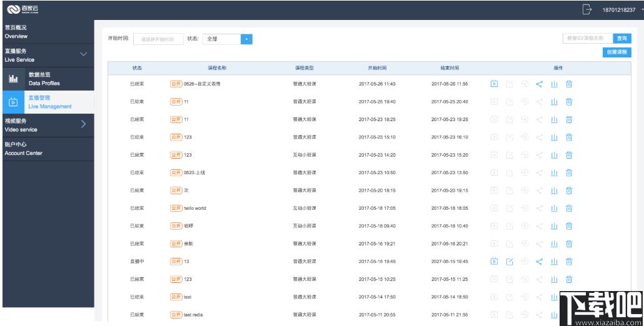Viewport: 644px width, 326px height.
Task: View statistics for the 哈喽 course
Action: tap(554, 226)
